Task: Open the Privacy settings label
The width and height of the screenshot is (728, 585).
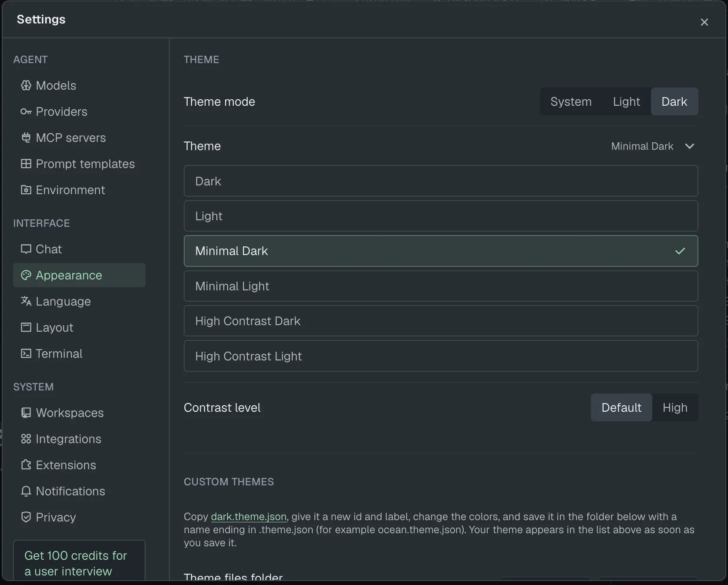Action: (x=56, y=517)
